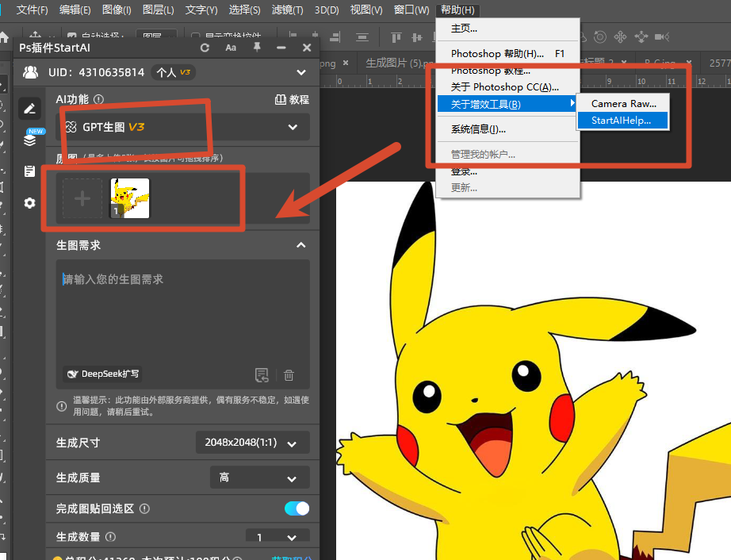Viewport: 731px width, 560px height.
Task: Click the 3D orbit rotate icon in options bar
Action: (600, 36)
